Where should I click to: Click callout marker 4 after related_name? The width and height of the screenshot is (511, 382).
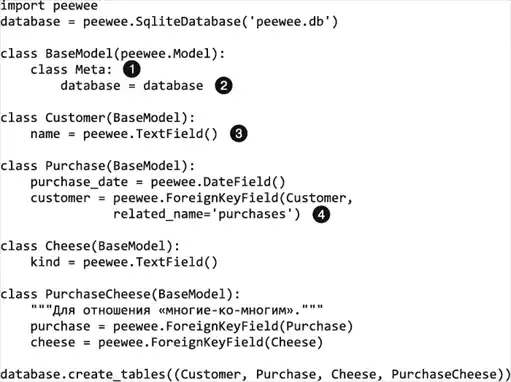pyautogui.click(x=321, y=214)
